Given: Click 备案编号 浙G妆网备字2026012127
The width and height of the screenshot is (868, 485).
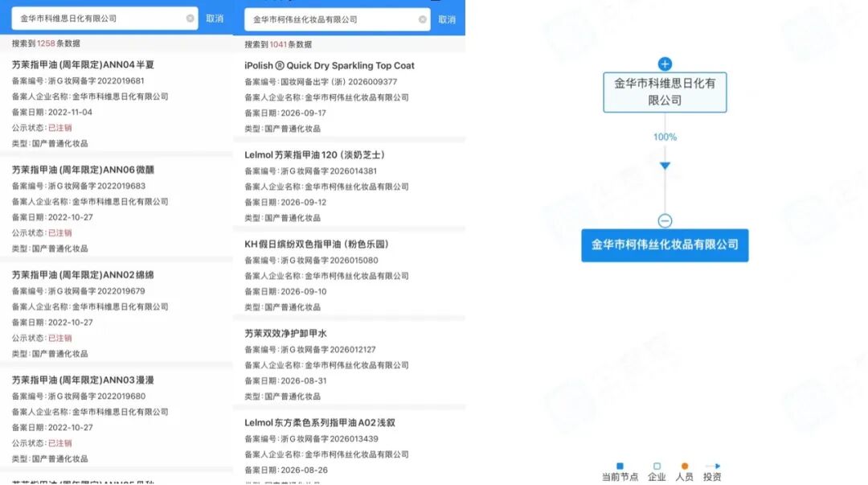Looking at the screenshot, I should click(310, 350).
